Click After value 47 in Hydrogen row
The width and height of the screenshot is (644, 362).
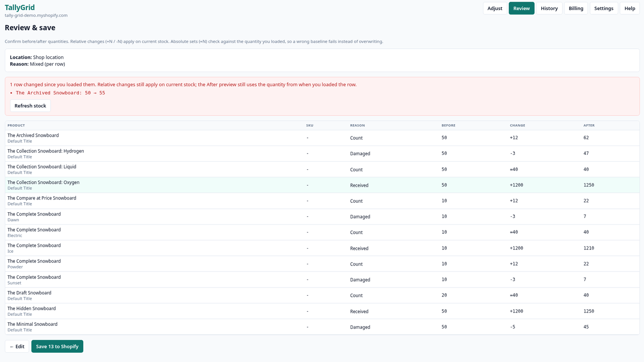(x=586, y=153)
